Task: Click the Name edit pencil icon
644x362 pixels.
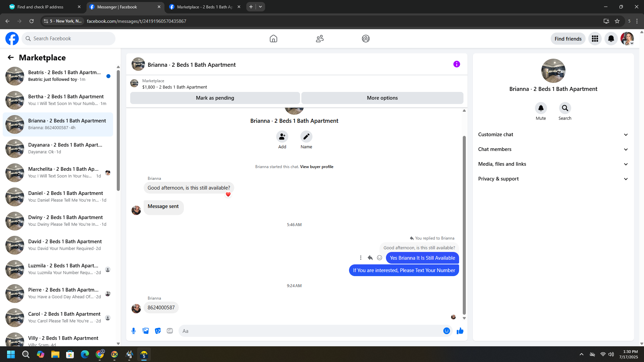Action: tap(306, 137)
